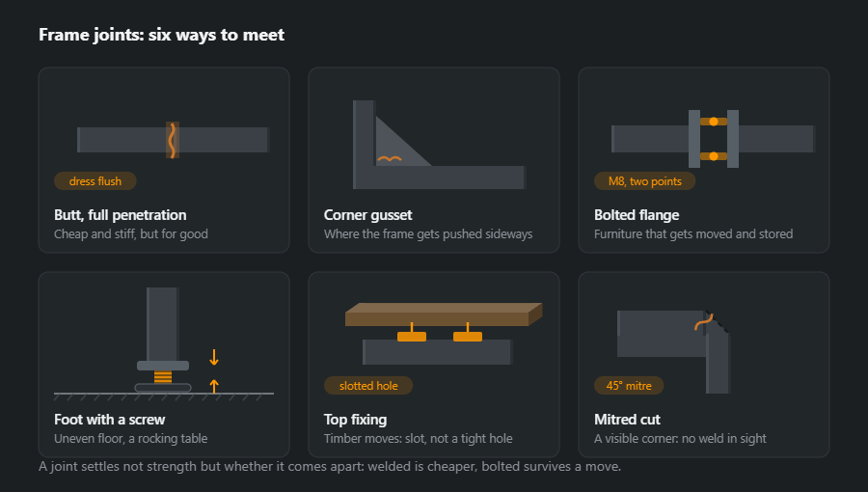Click the mitred corner illustration
This screenshot has height=492, width=868.
pos(674,351)
